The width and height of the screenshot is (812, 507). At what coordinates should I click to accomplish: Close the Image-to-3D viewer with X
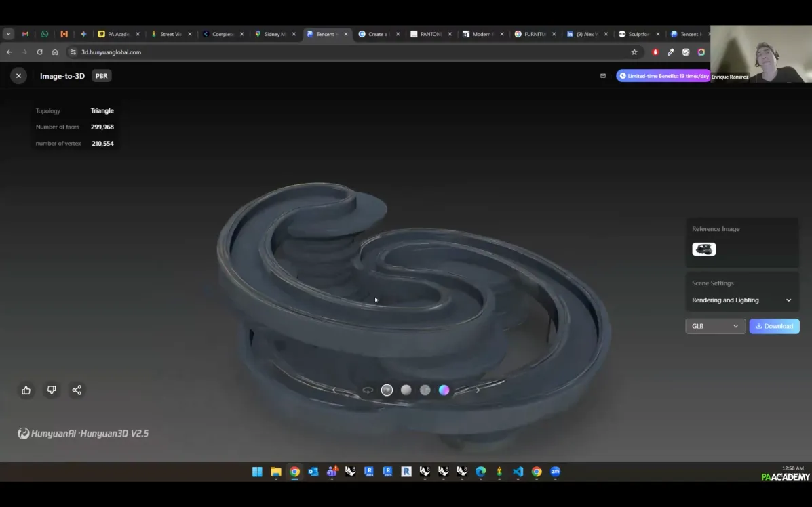tap(18, 76)
